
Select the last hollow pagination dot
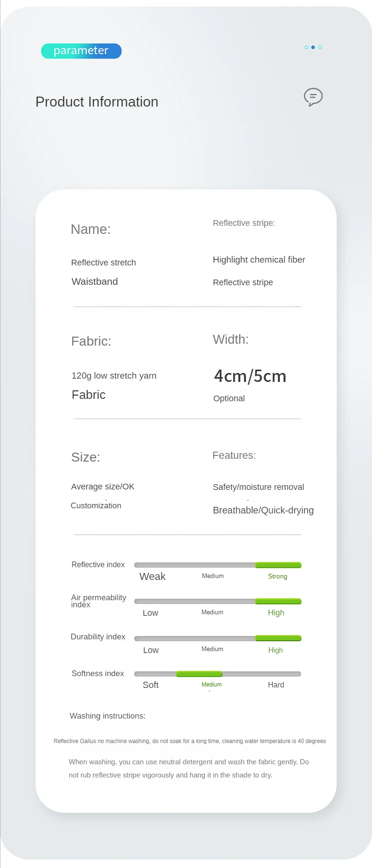click(320, 47)
